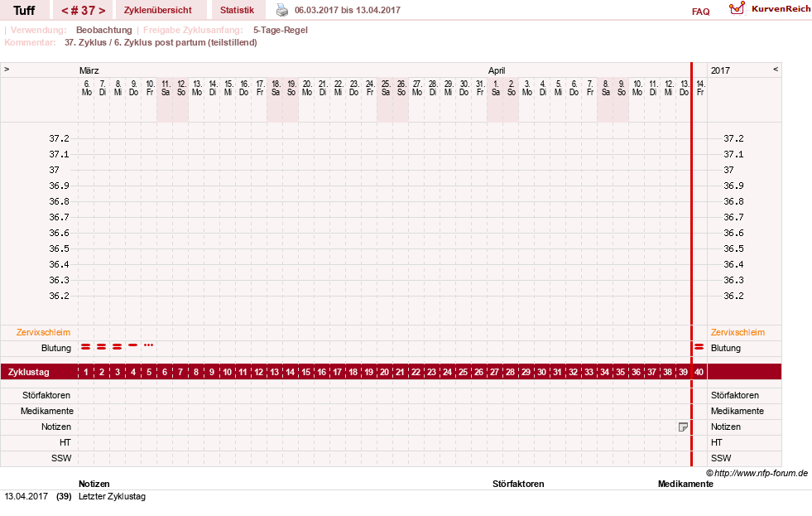812x516 pixels.
Task: Click the light bleeding marker on day 4
Action: click(x=133, y=345)
